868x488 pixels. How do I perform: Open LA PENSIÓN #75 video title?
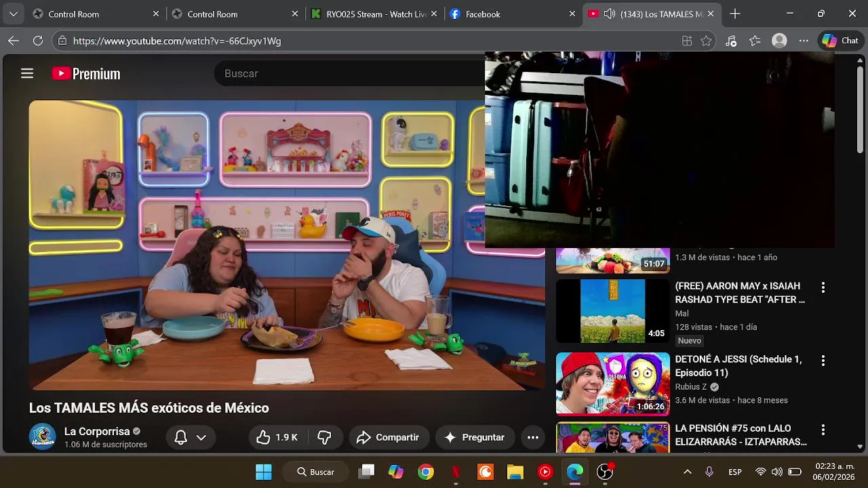click(x=741, y=435)
